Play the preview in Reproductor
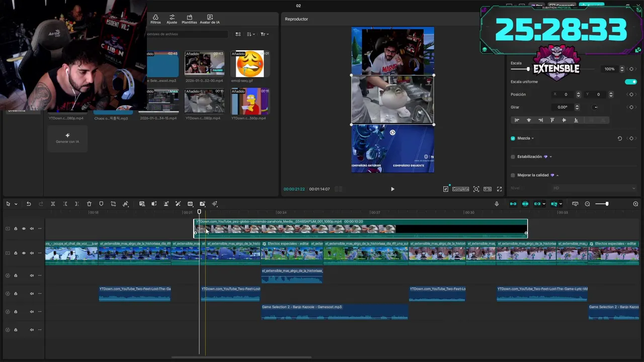This screenshot has width=644, height=362. [392, 189]
